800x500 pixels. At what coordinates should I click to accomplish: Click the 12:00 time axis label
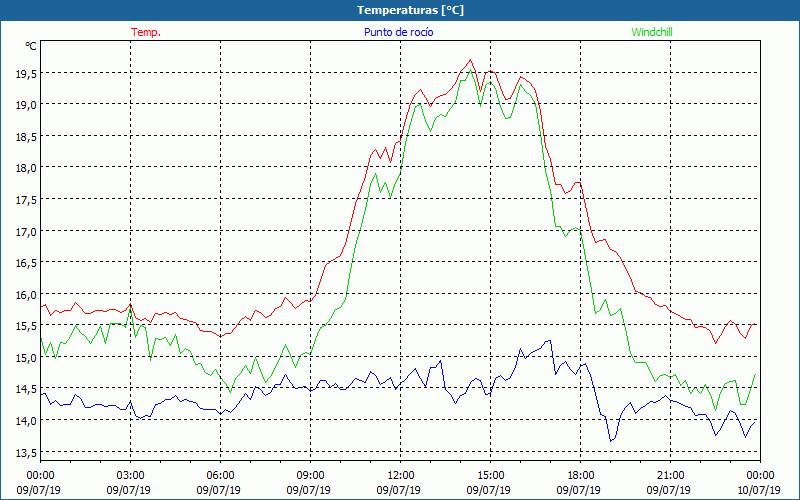(401, 476)
